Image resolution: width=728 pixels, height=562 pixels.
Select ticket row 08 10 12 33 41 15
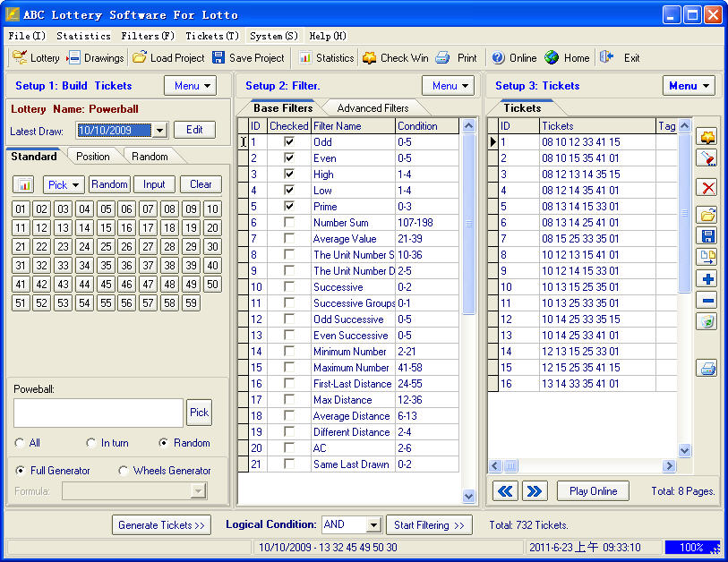click(x=583, y=141)
